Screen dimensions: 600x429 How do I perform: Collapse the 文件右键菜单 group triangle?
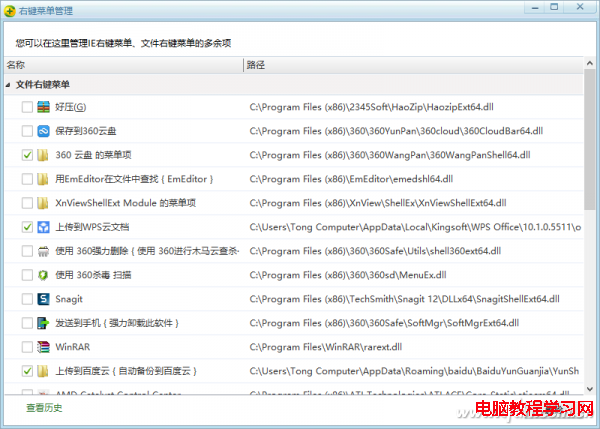8,85
